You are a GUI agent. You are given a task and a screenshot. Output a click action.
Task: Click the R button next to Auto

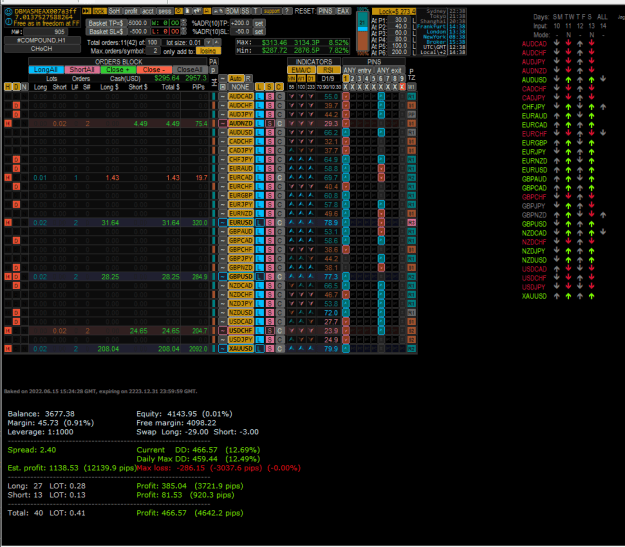[248, 79]
